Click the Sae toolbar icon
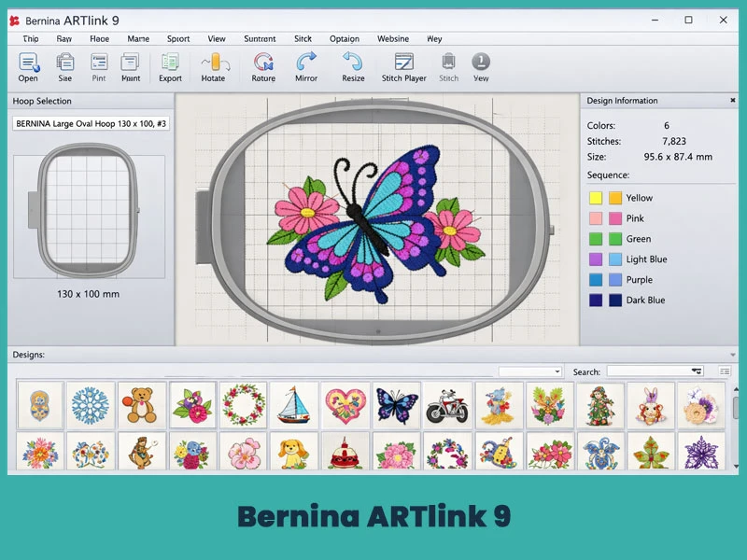This screenshot has height=560, width=747. [64, 63]
